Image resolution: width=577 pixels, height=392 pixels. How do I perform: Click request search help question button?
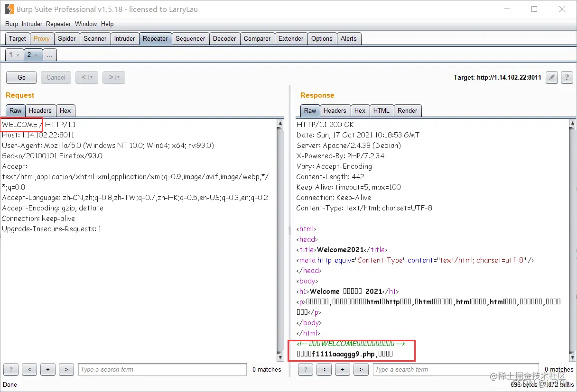[10, 369]
